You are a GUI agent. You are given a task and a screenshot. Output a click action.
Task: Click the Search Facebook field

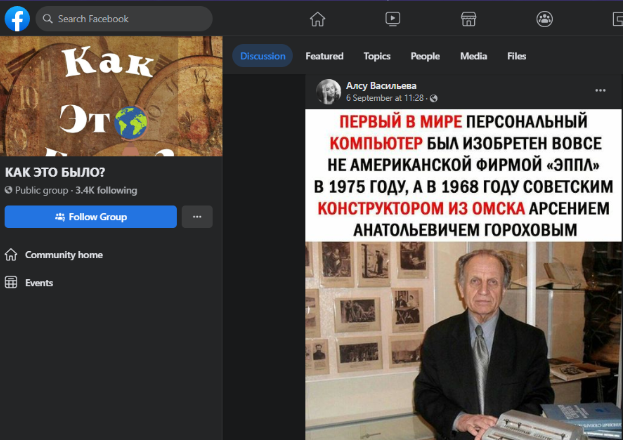[x=124, y=19]
